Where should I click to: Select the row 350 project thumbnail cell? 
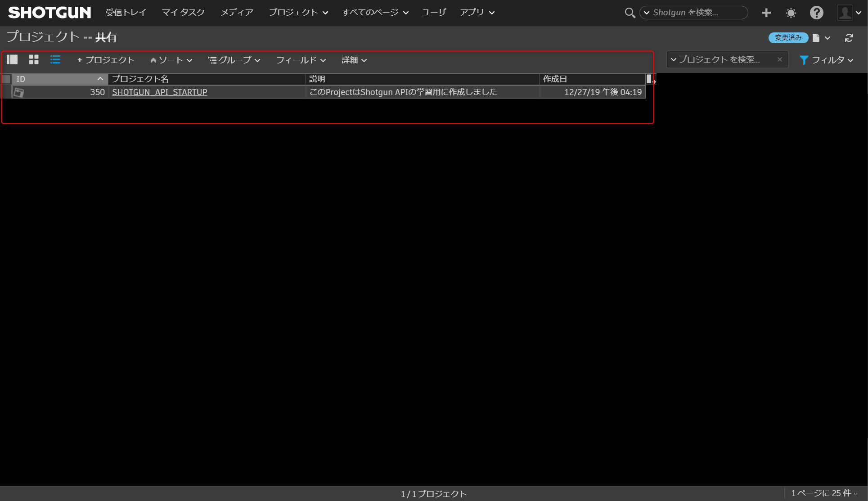(18, 92)
